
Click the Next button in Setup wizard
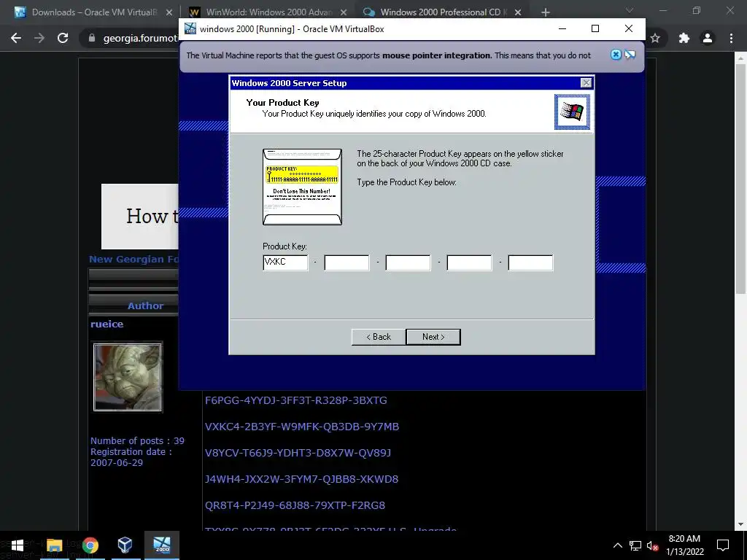(433, 337)
